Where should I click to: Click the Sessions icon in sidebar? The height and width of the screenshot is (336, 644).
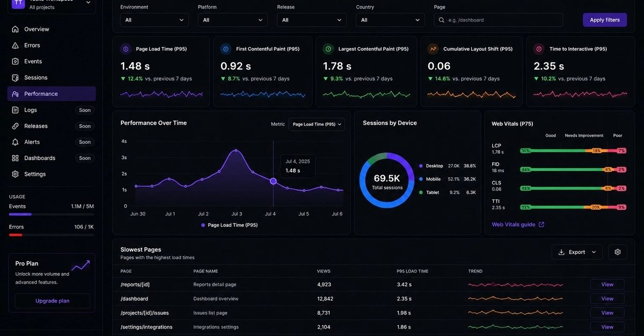point(15,78)
